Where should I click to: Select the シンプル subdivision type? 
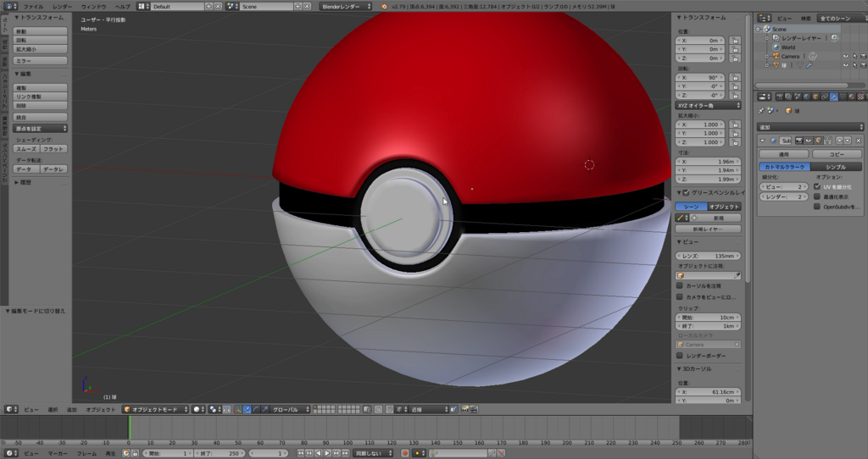click(836, 167)
